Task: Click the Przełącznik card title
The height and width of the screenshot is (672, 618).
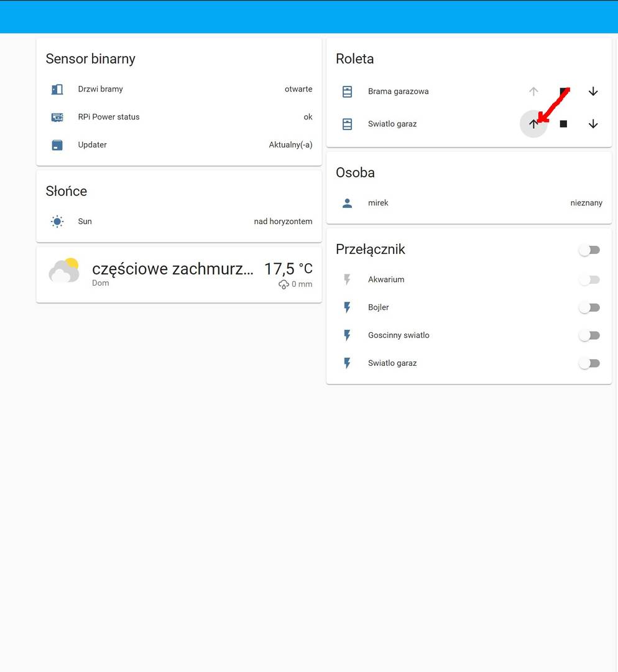Action: (x=371, y=250)
